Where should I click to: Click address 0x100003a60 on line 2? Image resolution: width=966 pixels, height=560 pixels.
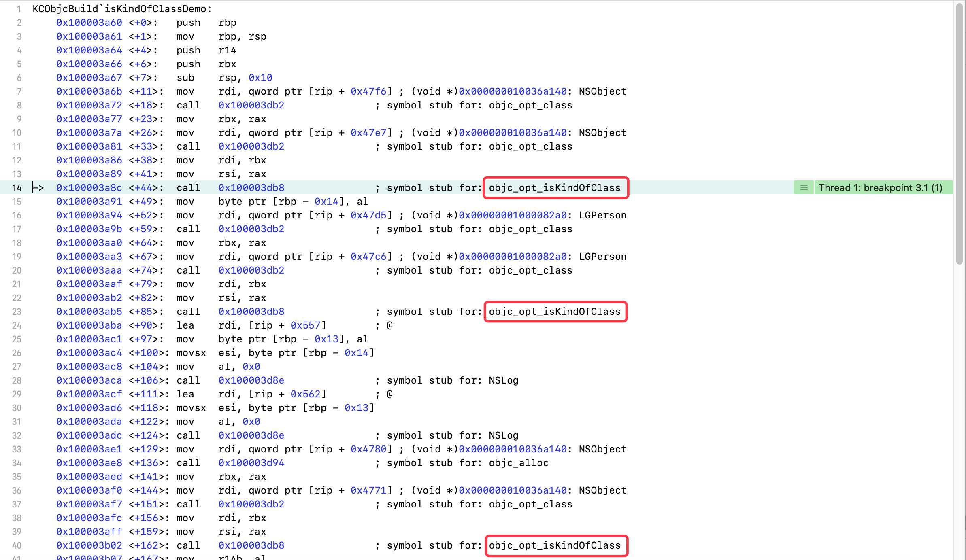pos(89,23)
